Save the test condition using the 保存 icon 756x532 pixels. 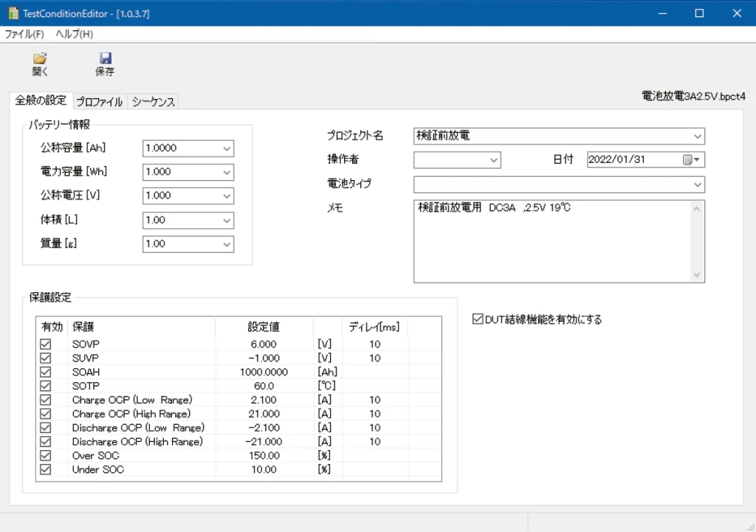(x=106, y=62)
